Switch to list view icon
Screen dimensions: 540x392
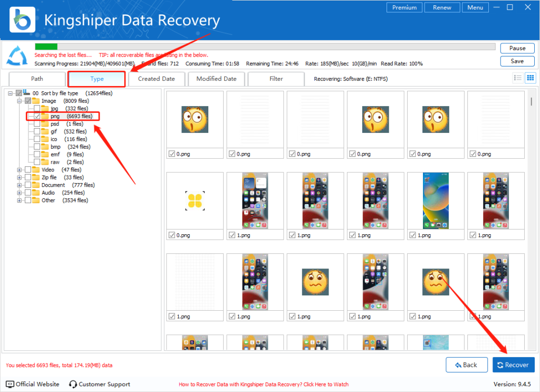pos(518,78)
